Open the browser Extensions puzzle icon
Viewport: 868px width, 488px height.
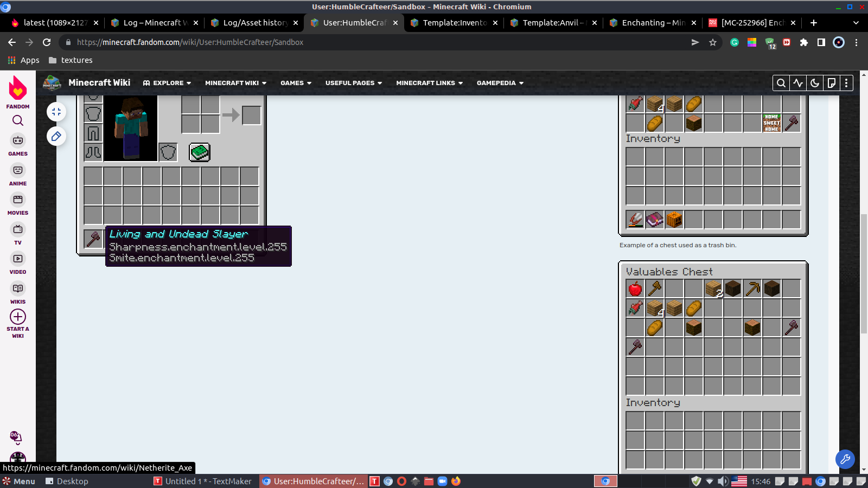[x=804, y=42]
